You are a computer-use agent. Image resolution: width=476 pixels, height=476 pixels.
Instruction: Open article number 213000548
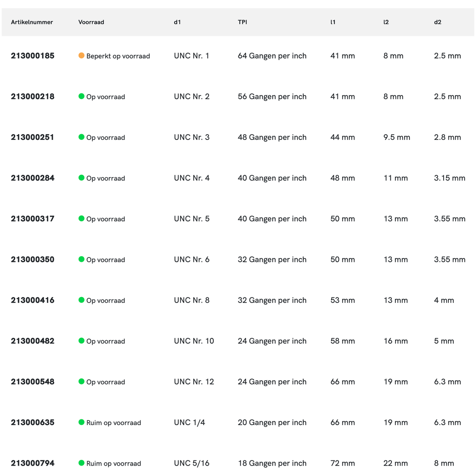coord(32,382)
